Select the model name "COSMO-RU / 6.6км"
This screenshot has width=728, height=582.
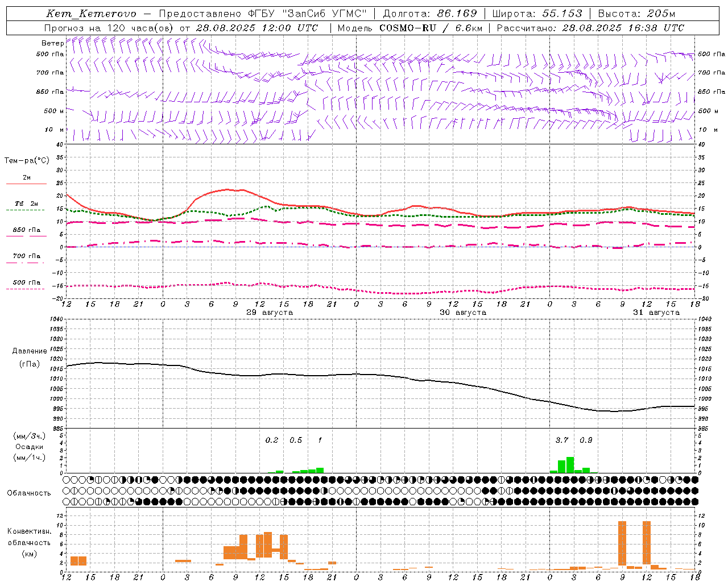point(431,28)
